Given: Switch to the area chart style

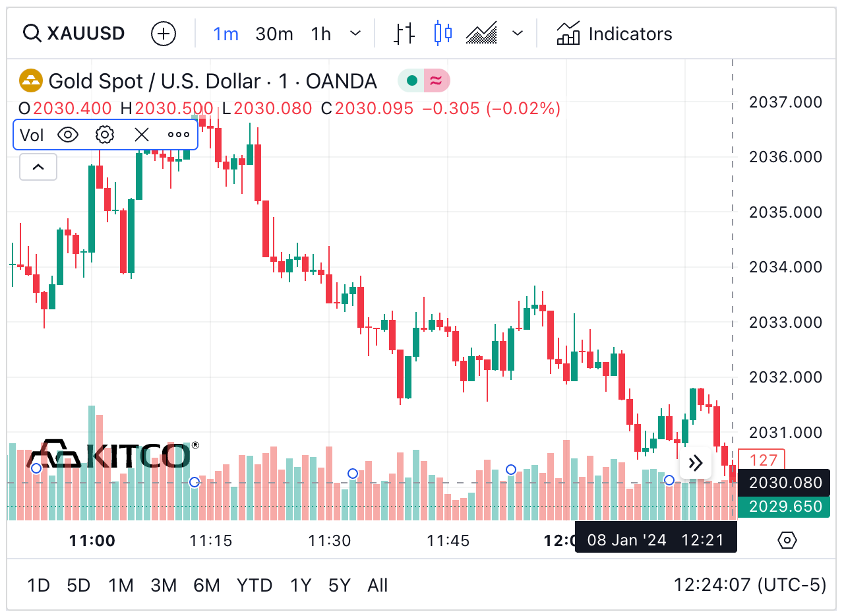Looking at the screenshot, I should tap(481, 34).
